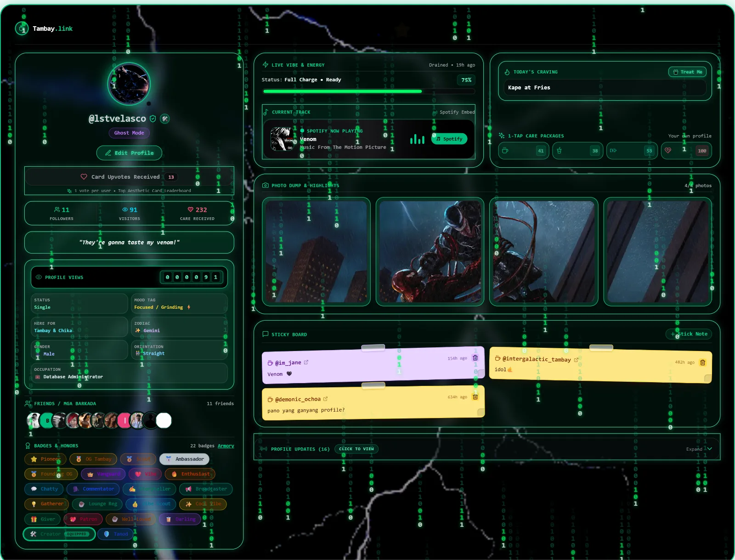This screenshot has width=735, height=560.
Task: Click the 75% energy value badge
Action: point(466,80)
